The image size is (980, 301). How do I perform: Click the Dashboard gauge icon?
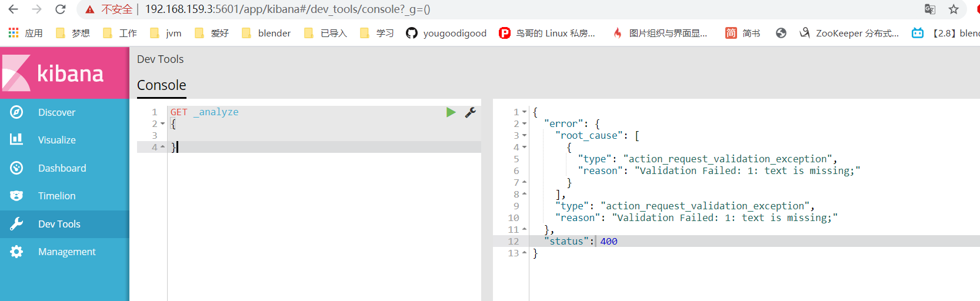[x=16, y=168]
